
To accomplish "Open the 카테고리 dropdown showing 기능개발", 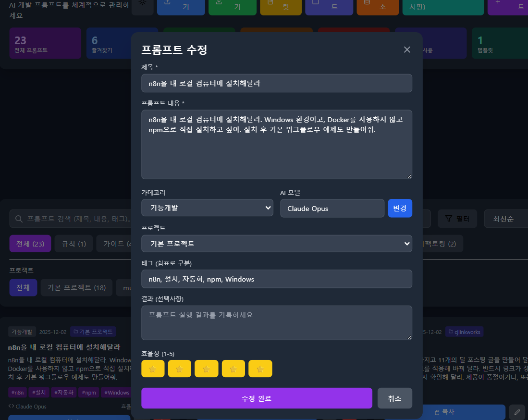I will pos(207,208).
